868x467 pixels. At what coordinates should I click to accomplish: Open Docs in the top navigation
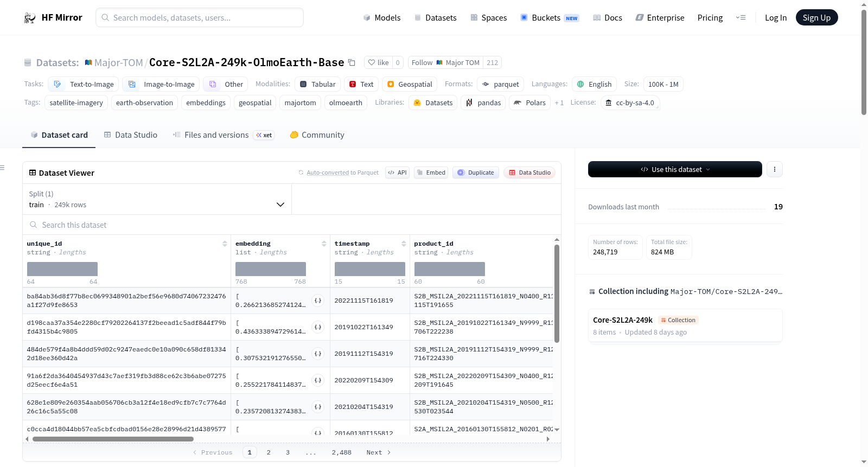607,17
